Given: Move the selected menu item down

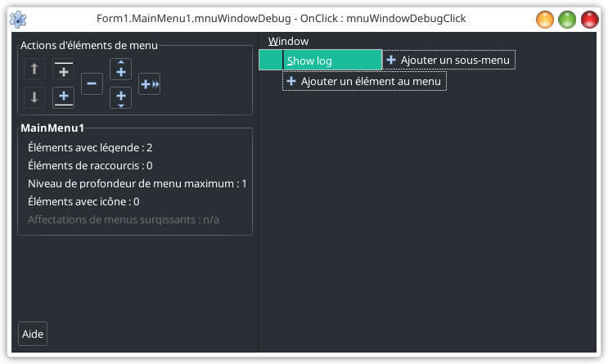Looking at the screenshot, I should pyautogui.click(x=34, y=98).
